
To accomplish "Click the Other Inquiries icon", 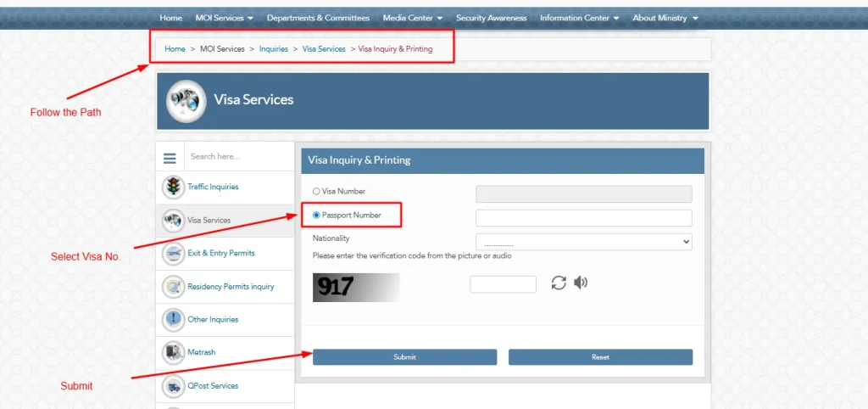I will click(174, 320).
